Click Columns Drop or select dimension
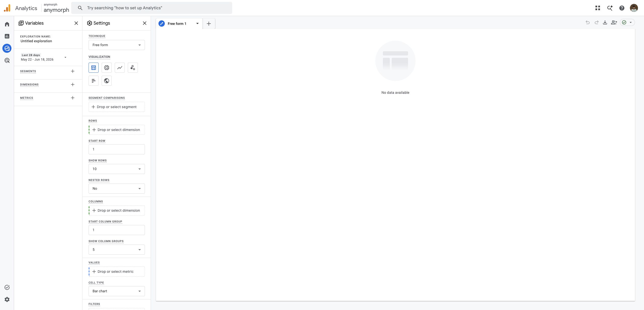The width and height of the screenshot is (644, 310). click(117, 210)
